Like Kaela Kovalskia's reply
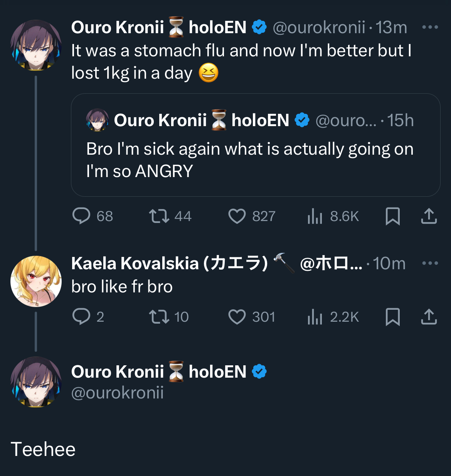 pos(237,317)
